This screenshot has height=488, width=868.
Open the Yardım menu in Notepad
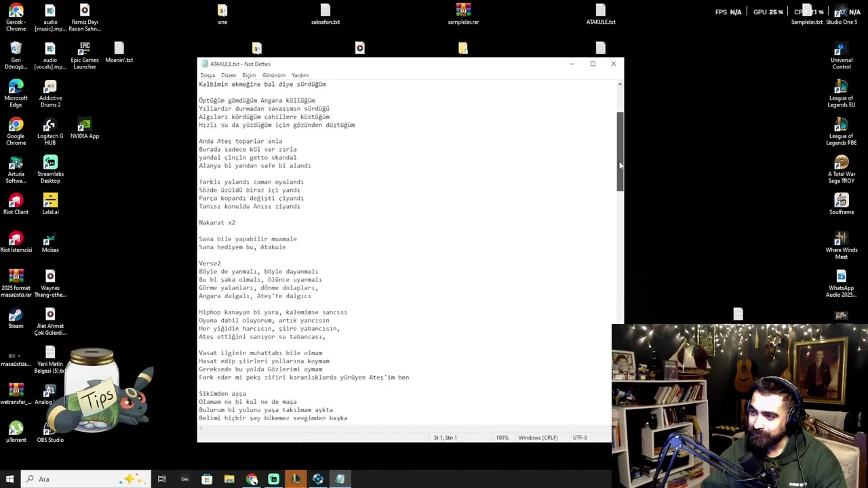coord(300,75)
